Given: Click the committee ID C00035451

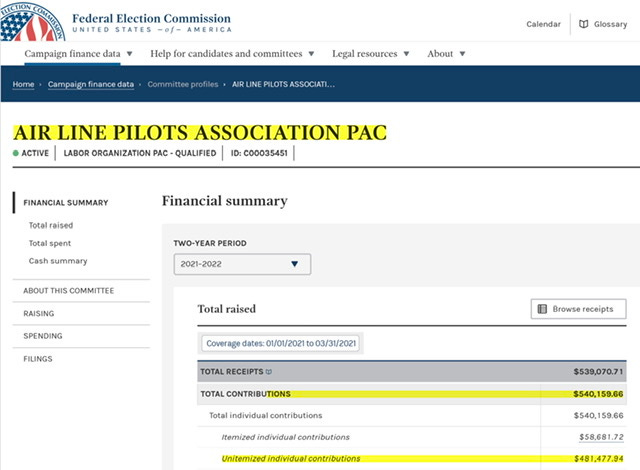Looking at the screenshot, I should pos(259,153).
